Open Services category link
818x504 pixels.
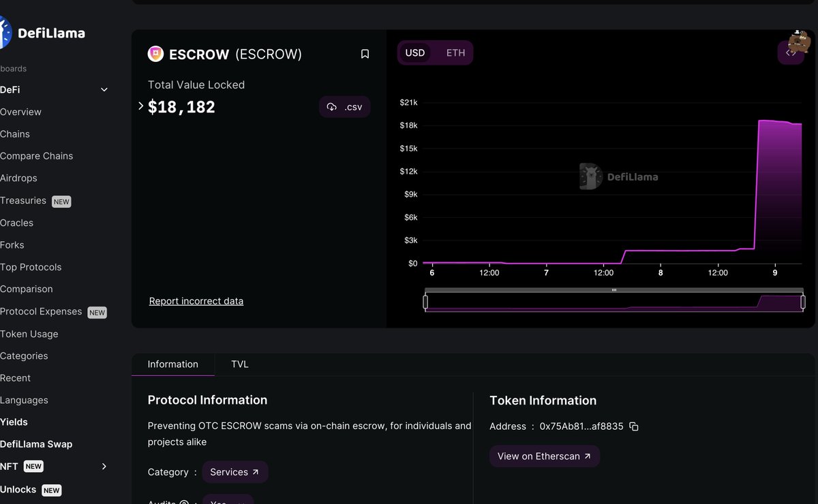tap(234, 472)
